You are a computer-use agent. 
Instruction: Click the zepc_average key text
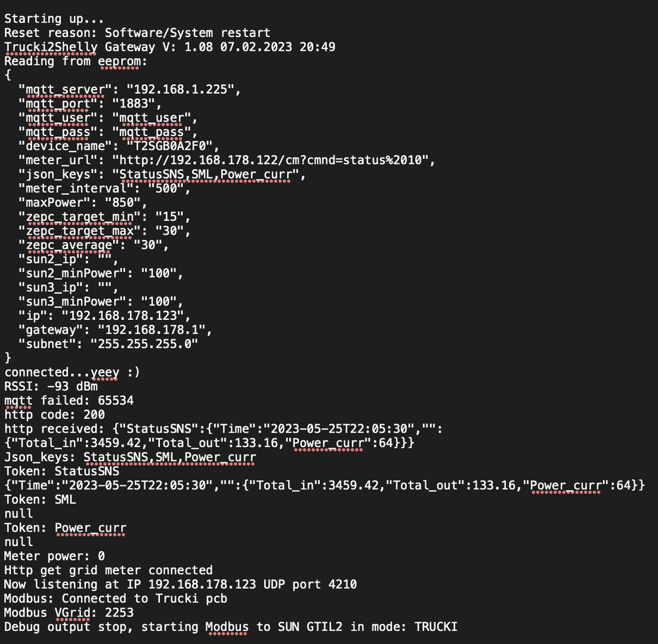tap(69, 245)
